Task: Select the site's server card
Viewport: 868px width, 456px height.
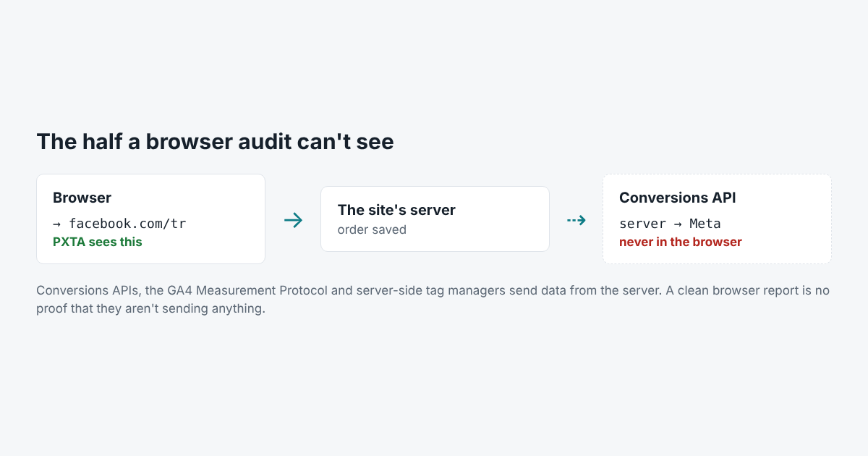Action: (x=435, y=219)
